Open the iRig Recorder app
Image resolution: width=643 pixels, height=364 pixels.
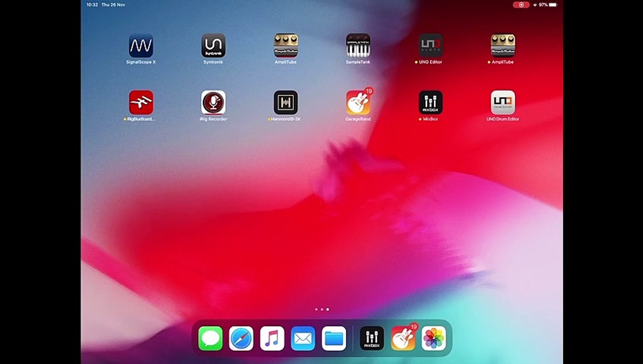[213, 103]
